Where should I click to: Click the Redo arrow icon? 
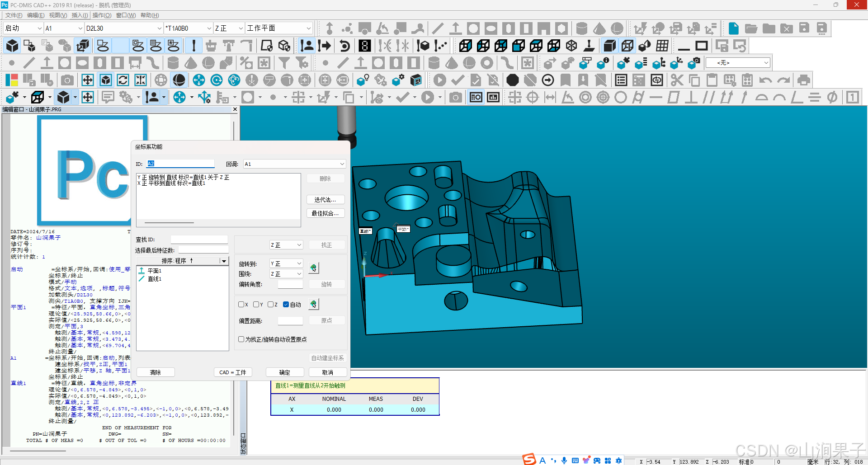pyautogui.click(x=783, y=80)
